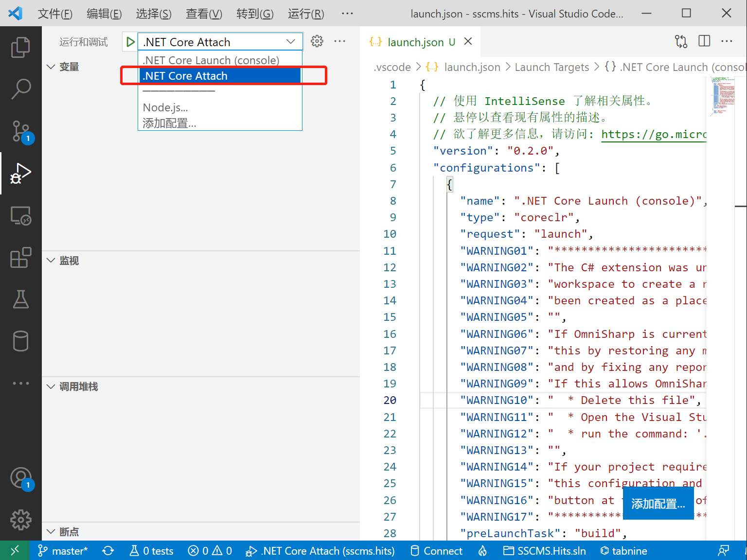The width and height of the screenshot is (747, 560).
Task: Open the Explorer view in activity bar
Action: [x=20, y=47]
